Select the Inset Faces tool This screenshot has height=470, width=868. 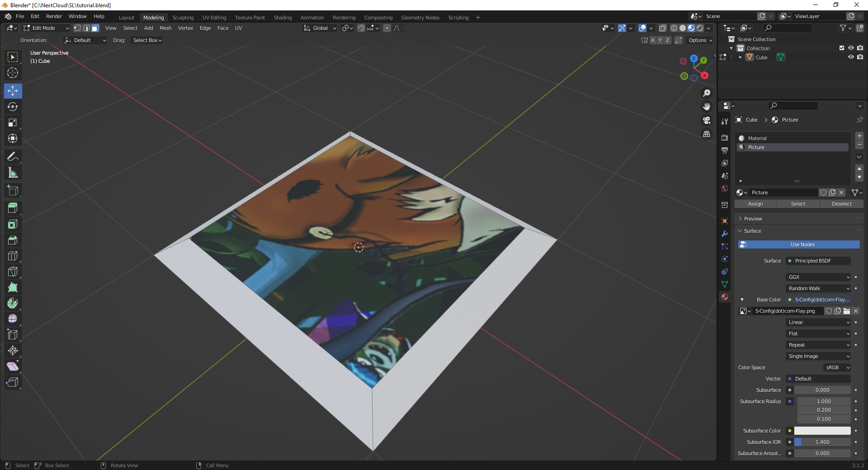(x=13, y=224)
